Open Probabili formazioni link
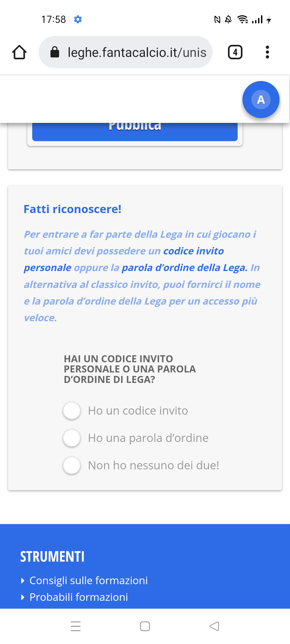The height and width of the screenshot is (644, 290). pyautogui.click(x=79, y=597)
